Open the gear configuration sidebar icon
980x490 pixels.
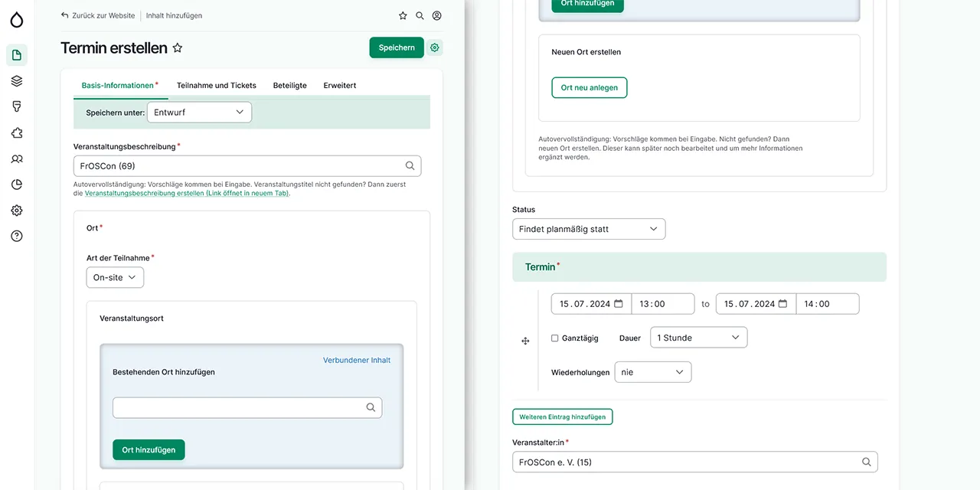point(17,210)
